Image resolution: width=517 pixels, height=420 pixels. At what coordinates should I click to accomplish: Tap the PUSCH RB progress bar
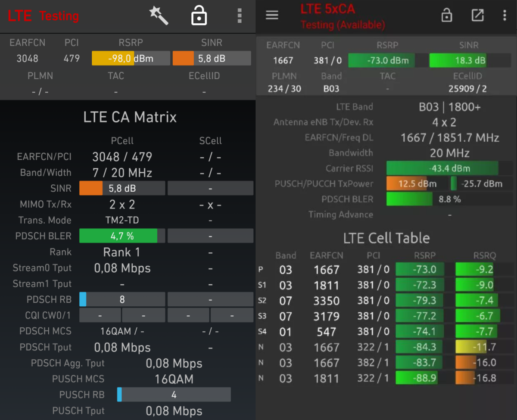pyautogui.click(x=174, y=395)
